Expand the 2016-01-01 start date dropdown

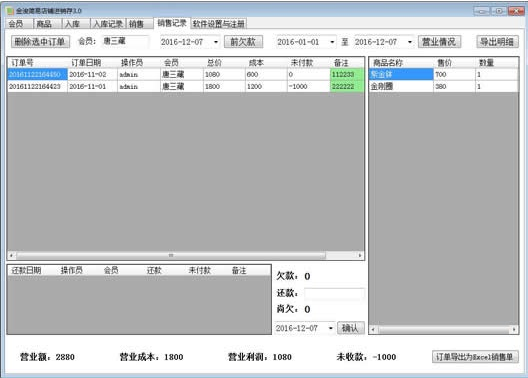[332, 42]
